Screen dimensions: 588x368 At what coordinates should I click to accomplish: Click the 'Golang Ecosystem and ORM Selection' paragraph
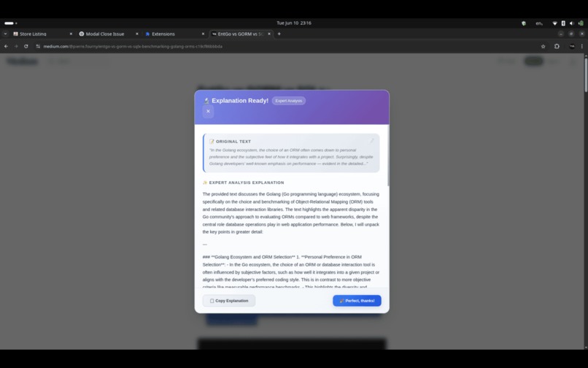(291, 272)
